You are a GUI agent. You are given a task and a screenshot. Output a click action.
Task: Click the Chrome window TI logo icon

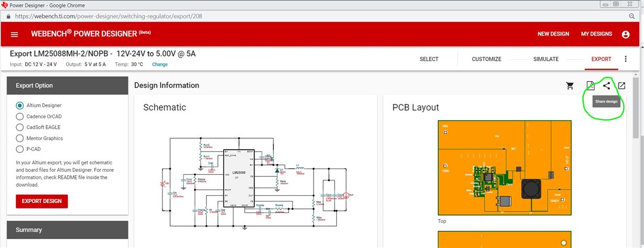pyautogui.click(x=5, y=4)
